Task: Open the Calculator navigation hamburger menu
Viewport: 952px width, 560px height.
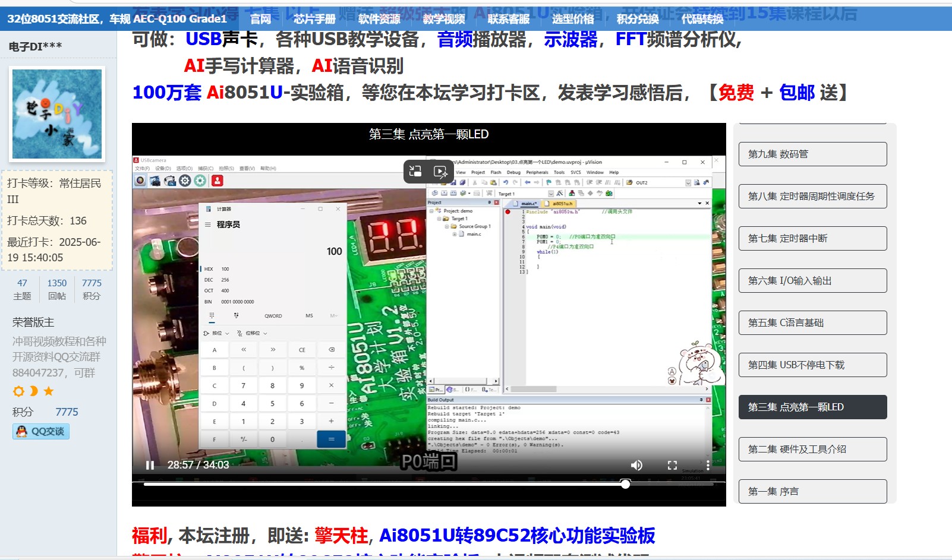Action: pos(209,224)
